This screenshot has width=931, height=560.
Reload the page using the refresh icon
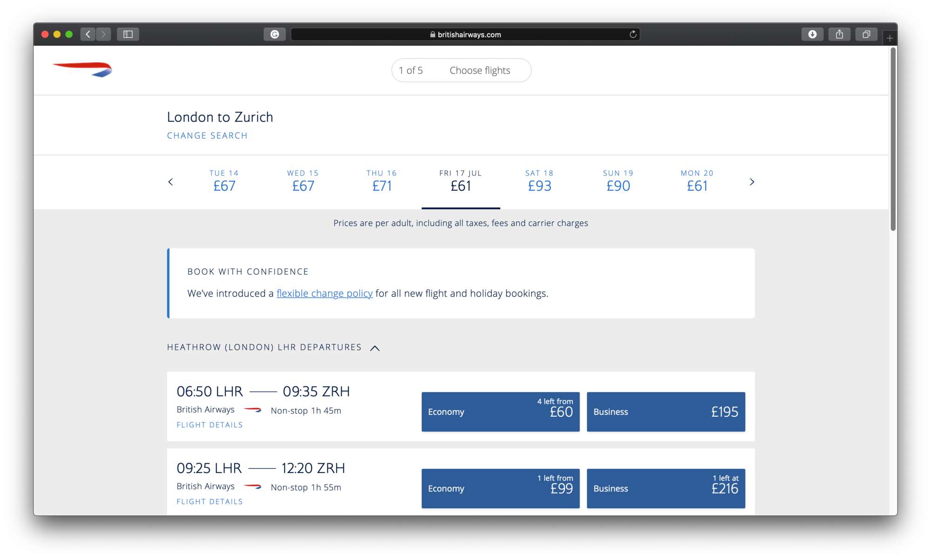tap(633, 34)
